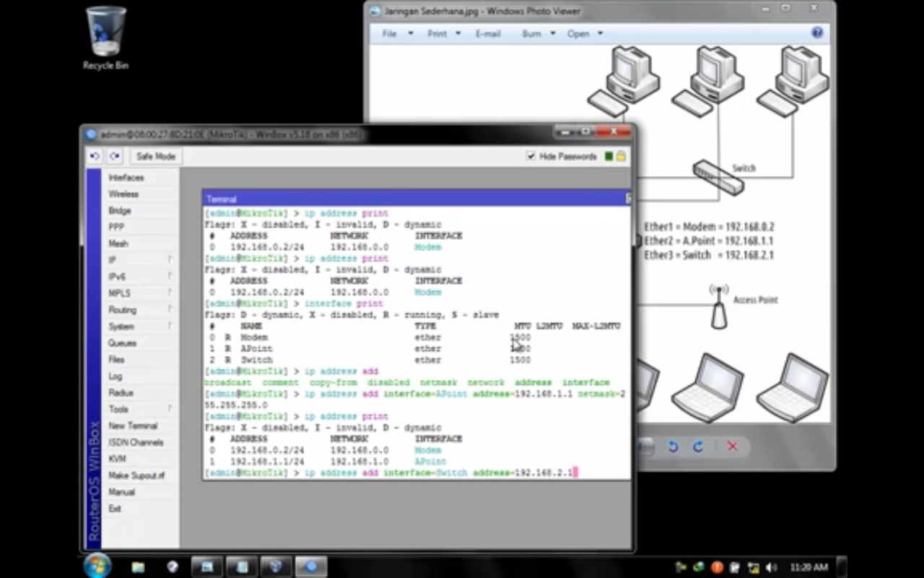Click the 'Switch' interface name in the terminal interface list
Image resolution: width=924 pixels, height=578 pixels.
257,360
